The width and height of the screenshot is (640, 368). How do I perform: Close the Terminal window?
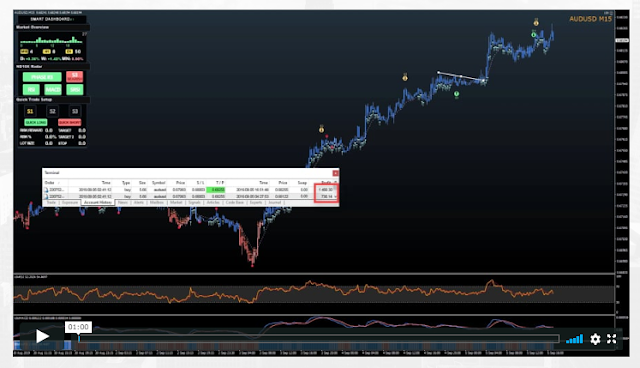pyautogui.click(x=335, y=173)
